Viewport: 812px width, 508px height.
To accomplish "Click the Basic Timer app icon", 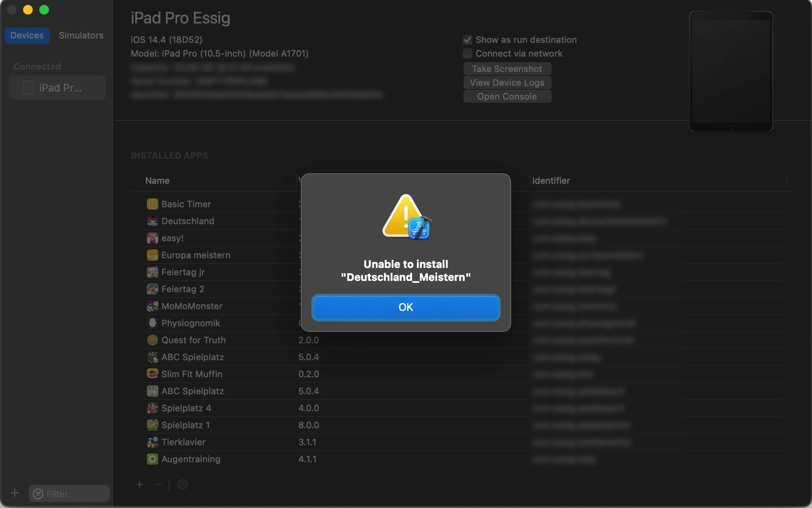I will pos(152,204).
